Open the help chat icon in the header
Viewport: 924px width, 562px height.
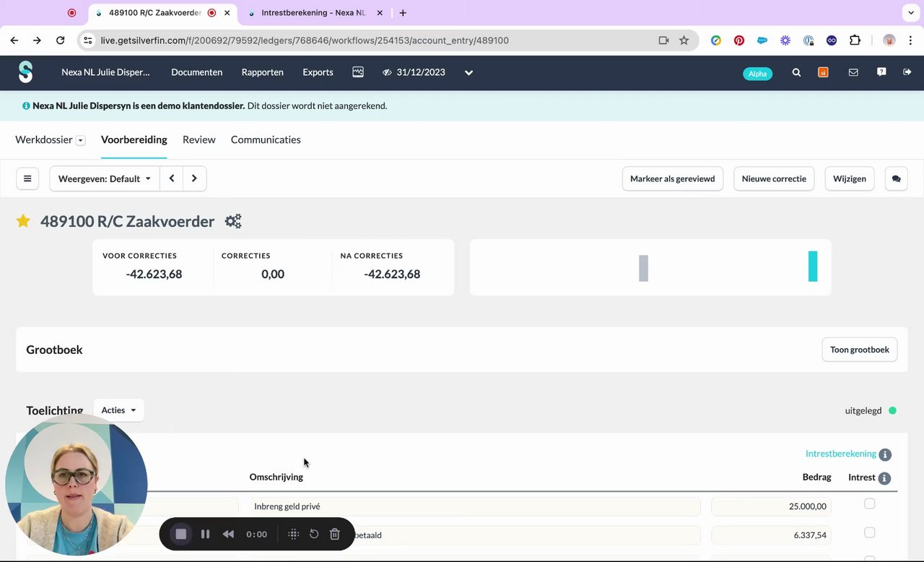click(881, 72)
